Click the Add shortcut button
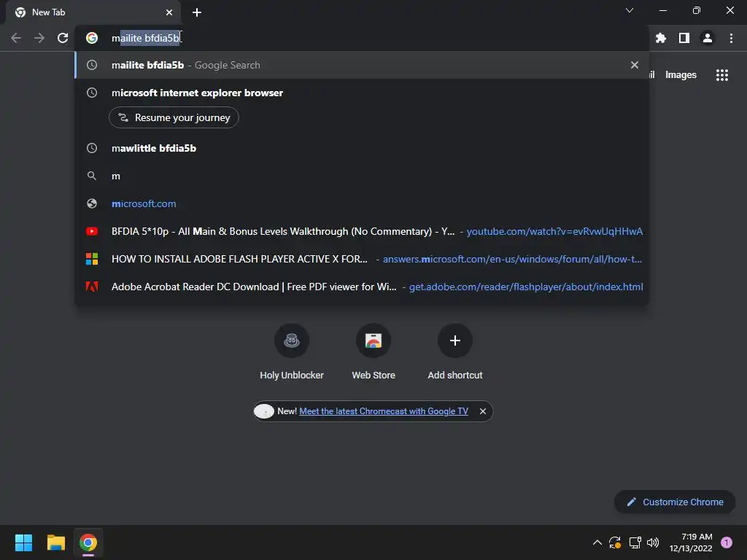The height and width of the screenshot is (560, 747). pyautogui.click(x=455, y=351)
